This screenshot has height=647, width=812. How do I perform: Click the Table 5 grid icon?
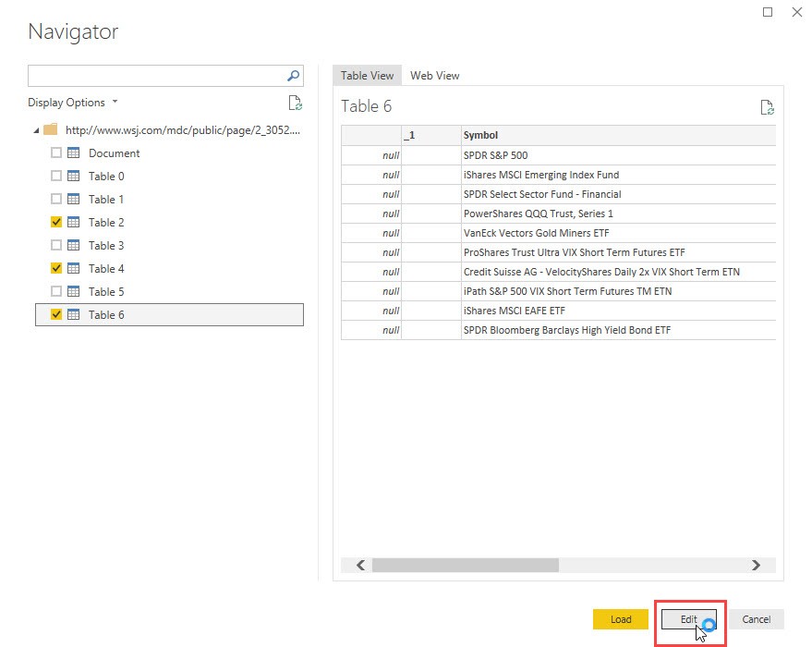point(74,291)
